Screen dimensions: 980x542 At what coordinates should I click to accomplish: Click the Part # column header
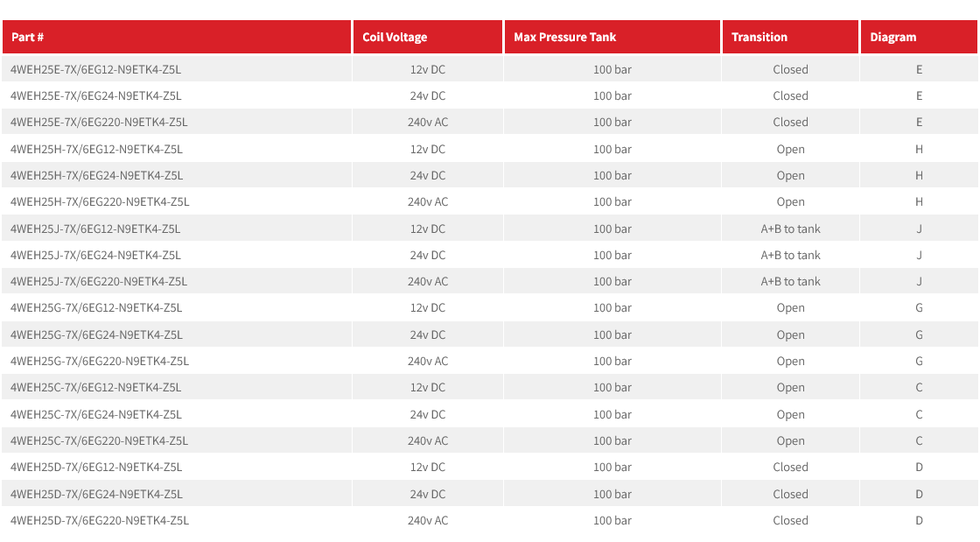(28, 37)
